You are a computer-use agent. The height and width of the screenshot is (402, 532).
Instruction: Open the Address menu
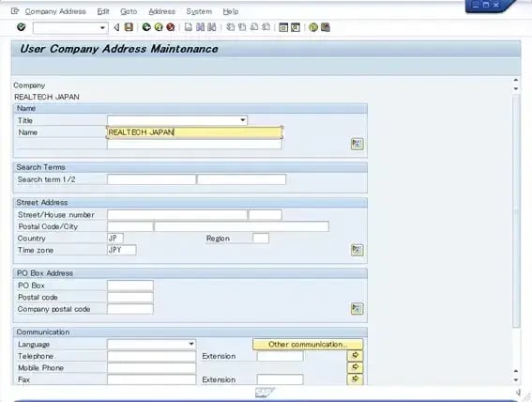tap(161, 11)
